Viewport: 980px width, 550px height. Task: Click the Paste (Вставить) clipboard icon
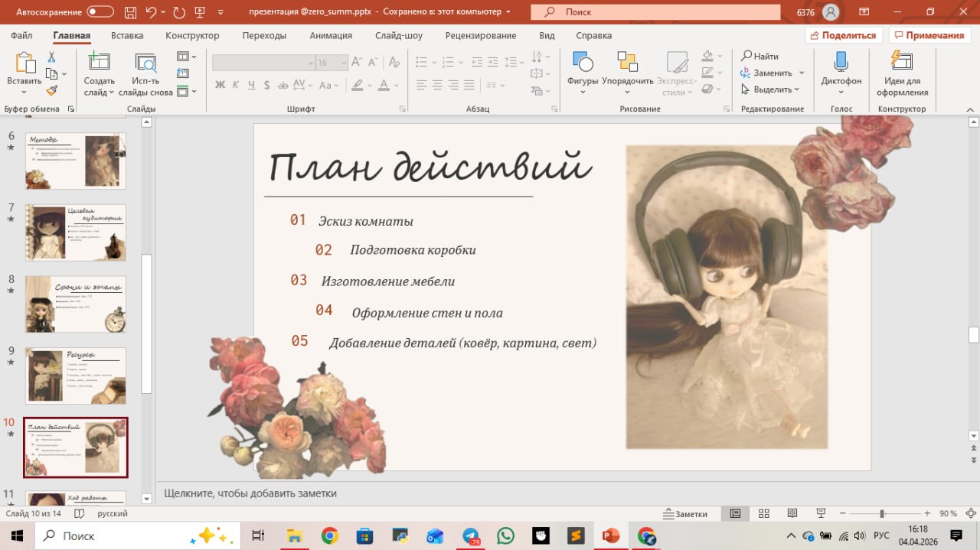pos(24,63)
